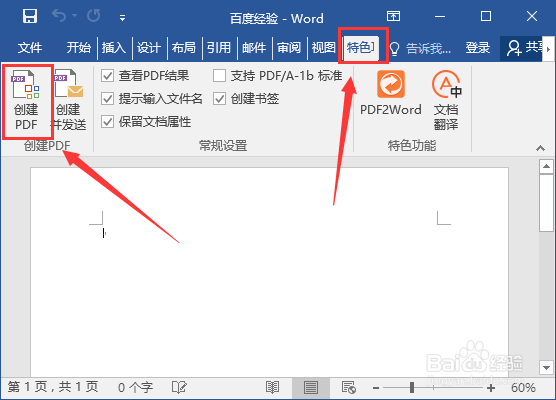Click inside the blank document page
The height and width of the screenshot is (400, 556).
point(269,273)
